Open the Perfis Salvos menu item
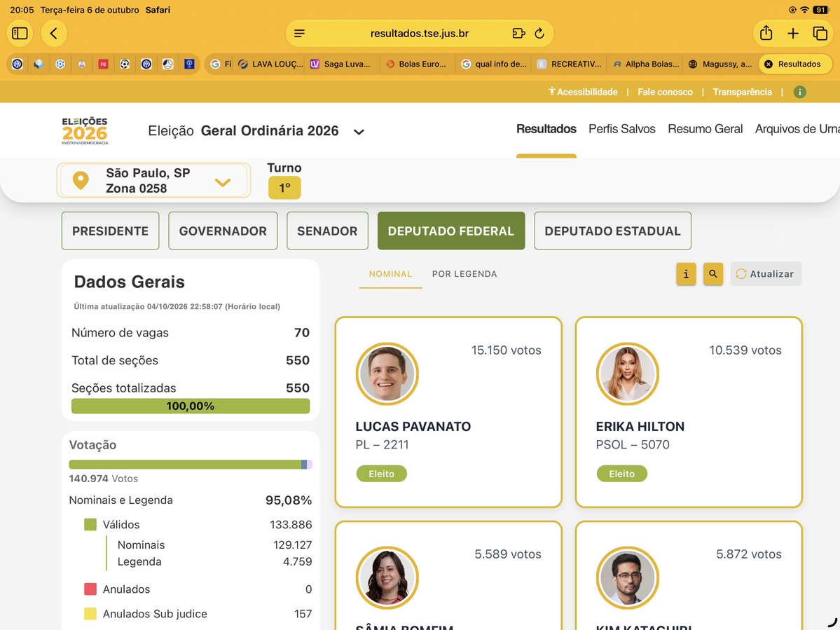This screenshot has height=630, width=840. click(621, 129)
